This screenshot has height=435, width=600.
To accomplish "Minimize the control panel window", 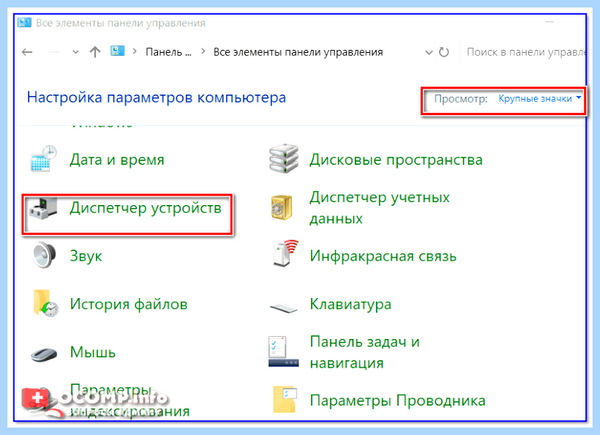I will 549,22.
